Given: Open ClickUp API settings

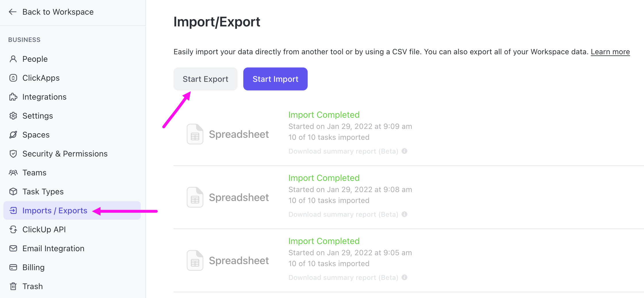Looking at the screenshot, I should coord(44,229).
